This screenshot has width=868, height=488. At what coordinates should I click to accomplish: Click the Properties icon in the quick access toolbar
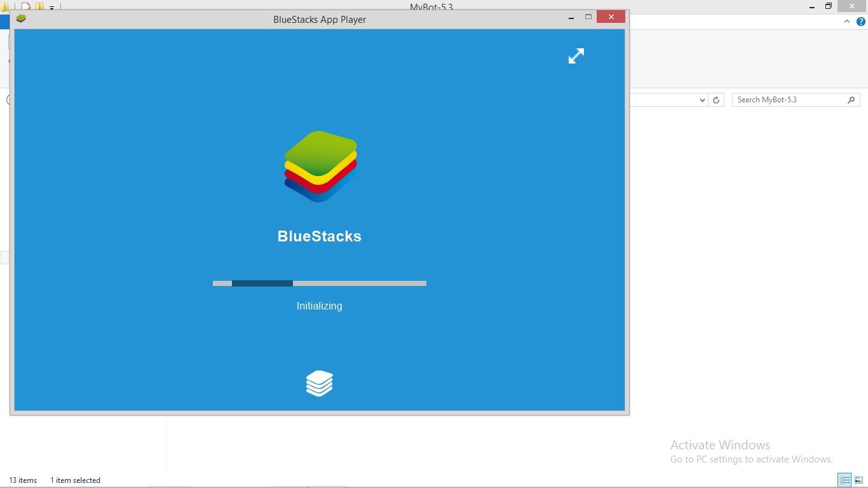coord(25,7)
